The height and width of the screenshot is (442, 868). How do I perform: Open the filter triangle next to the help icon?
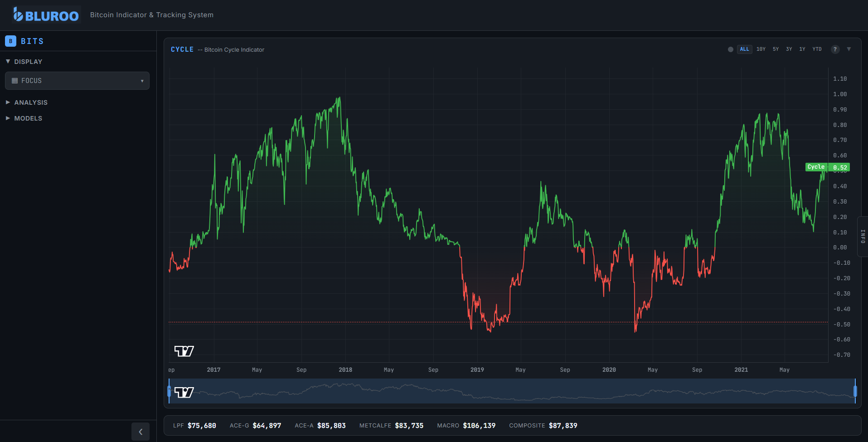(x=849, y=49)
